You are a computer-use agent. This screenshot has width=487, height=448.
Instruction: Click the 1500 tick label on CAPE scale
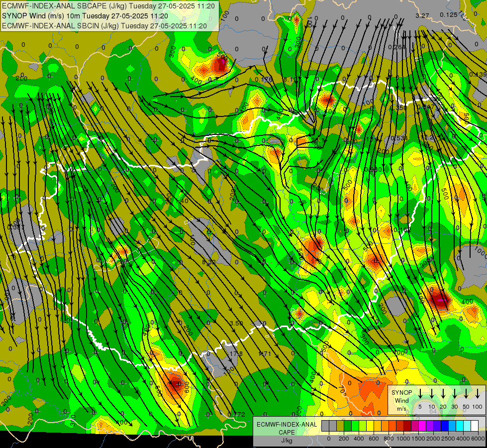click(418, 439)
